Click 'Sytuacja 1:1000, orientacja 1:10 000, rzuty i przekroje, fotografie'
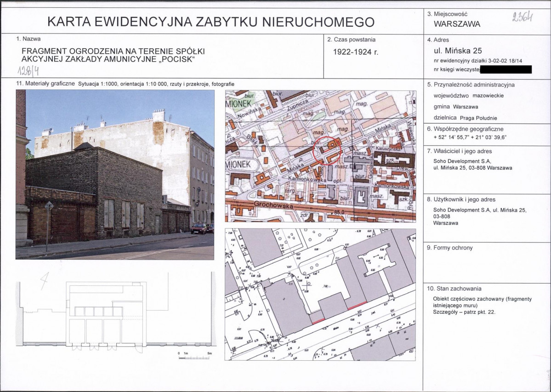551x392 pixels. pyautogui.click(x=156, y=84)
